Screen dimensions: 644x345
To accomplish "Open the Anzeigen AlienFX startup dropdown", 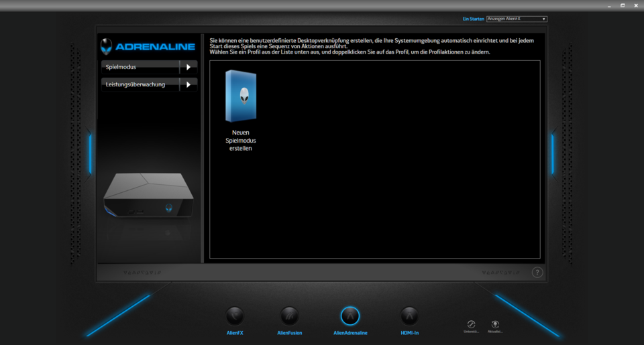I will (x=517, y=19).
